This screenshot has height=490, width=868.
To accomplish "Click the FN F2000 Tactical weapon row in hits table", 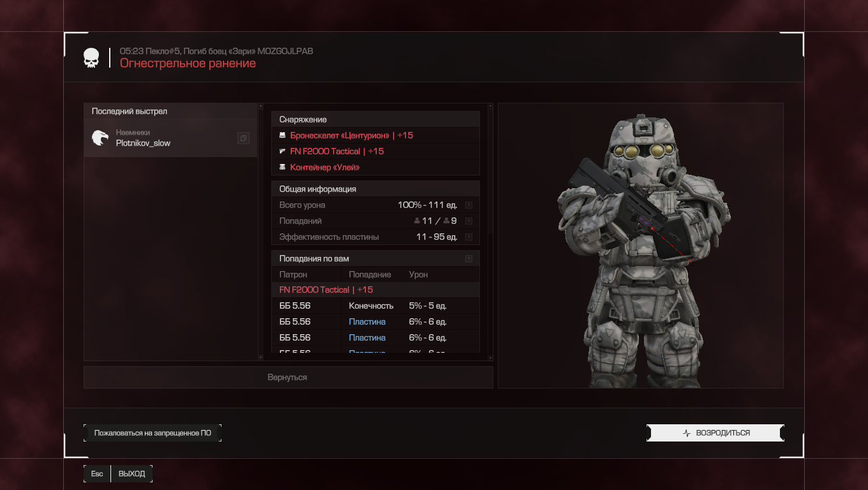I will (x=375, y=290).
